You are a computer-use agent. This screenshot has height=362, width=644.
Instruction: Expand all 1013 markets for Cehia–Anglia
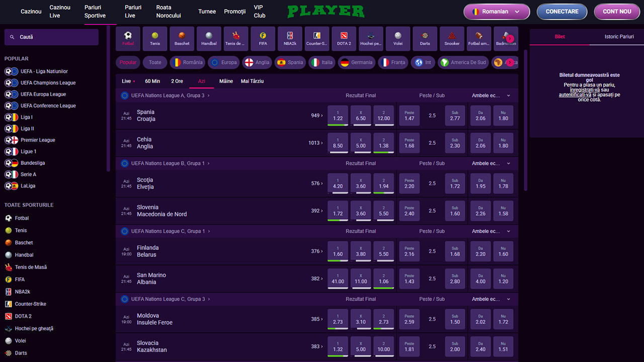pos(315,143)
